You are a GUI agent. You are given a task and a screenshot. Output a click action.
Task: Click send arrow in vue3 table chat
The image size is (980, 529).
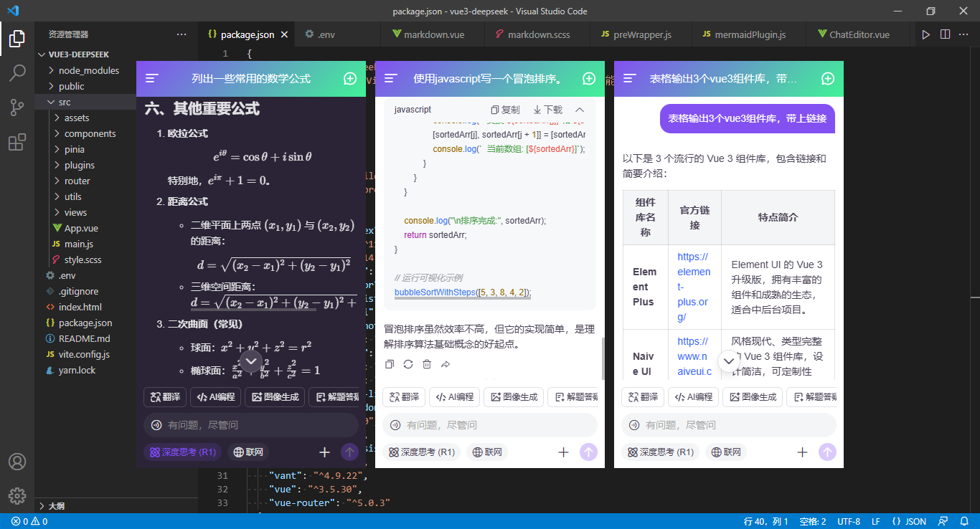[x=827, y=452]
